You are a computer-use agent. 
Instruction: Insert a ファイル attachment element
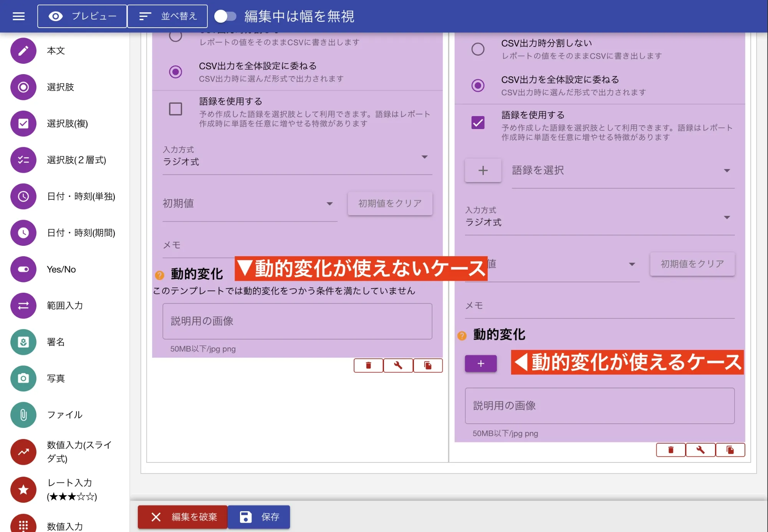coord(23,415)
